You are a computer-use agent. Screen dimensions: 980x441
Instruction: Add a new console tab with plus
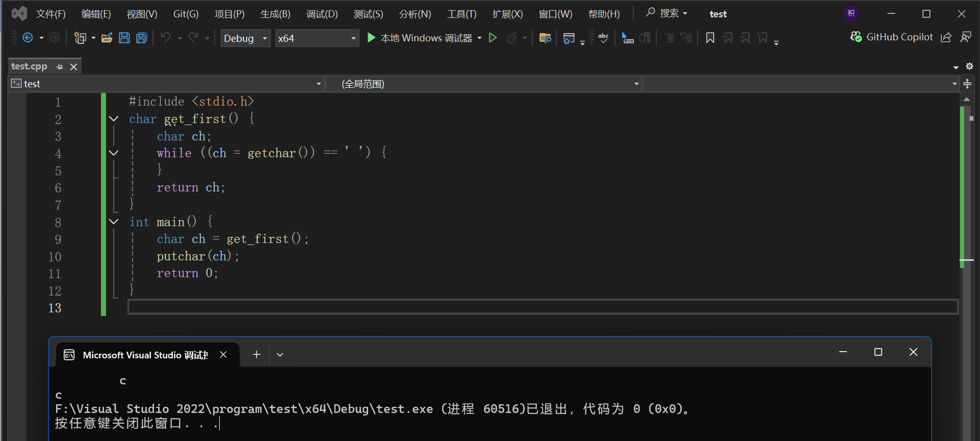tap(256, 354)
